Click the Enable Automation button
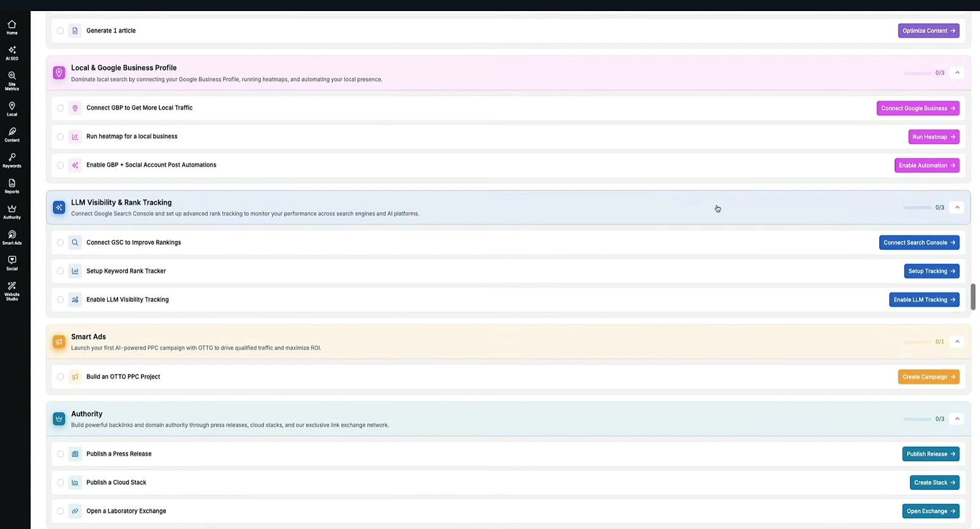Image resolution: width=980 pixels, height=529 pixels. tap(927, 166)
